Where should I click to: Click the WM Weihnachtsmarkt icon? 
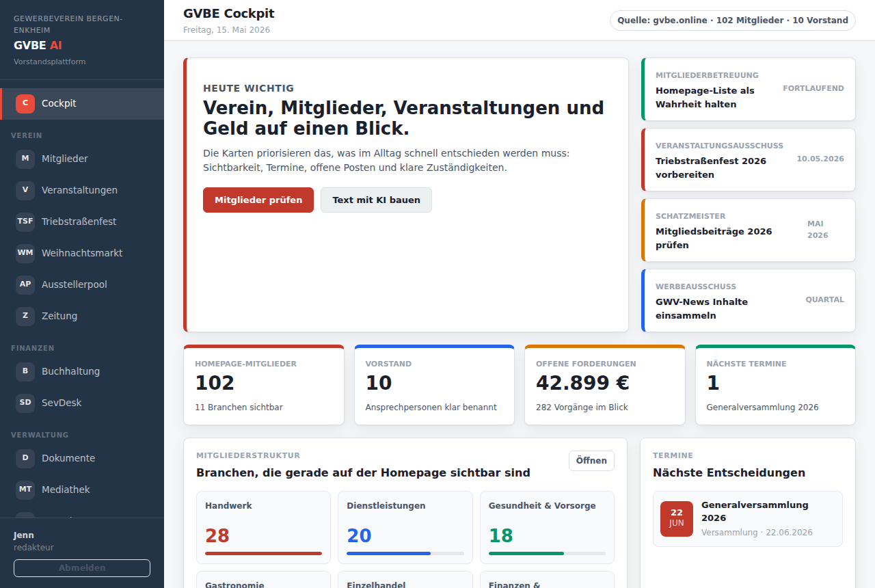coord(25,253)
